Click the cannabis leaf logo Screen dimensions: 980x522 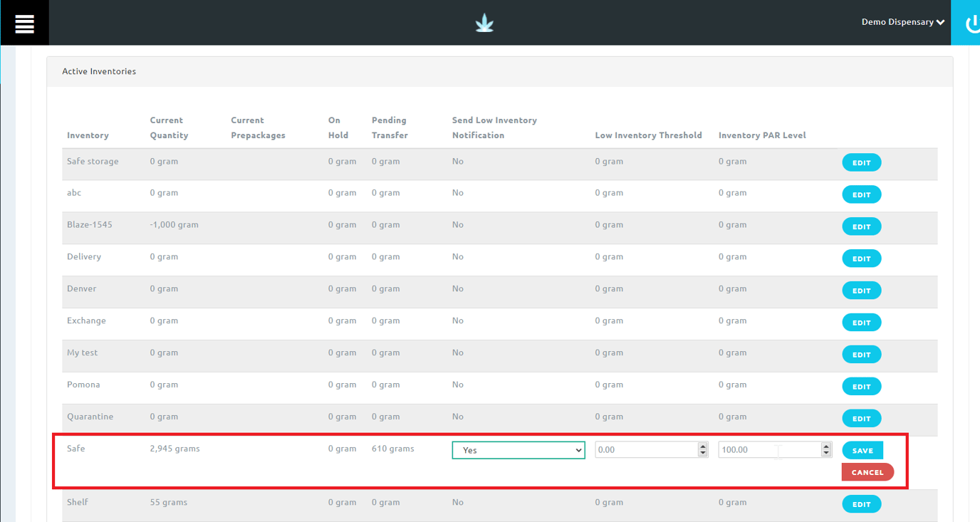[x=484, y=24]
